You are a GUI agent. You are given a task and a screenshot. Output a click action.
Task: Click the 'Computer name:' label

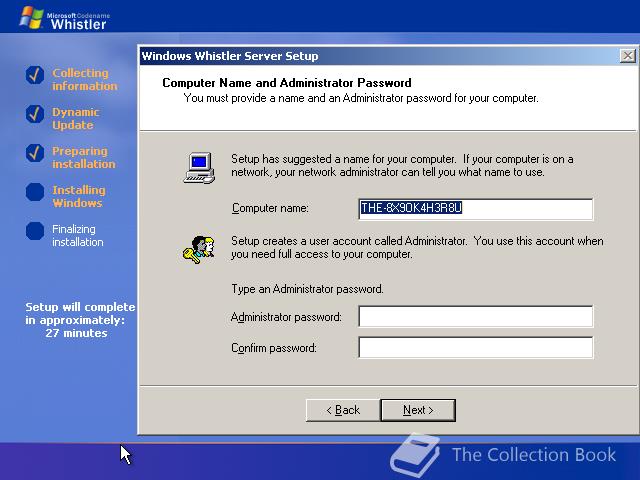(x=270, y=208)
